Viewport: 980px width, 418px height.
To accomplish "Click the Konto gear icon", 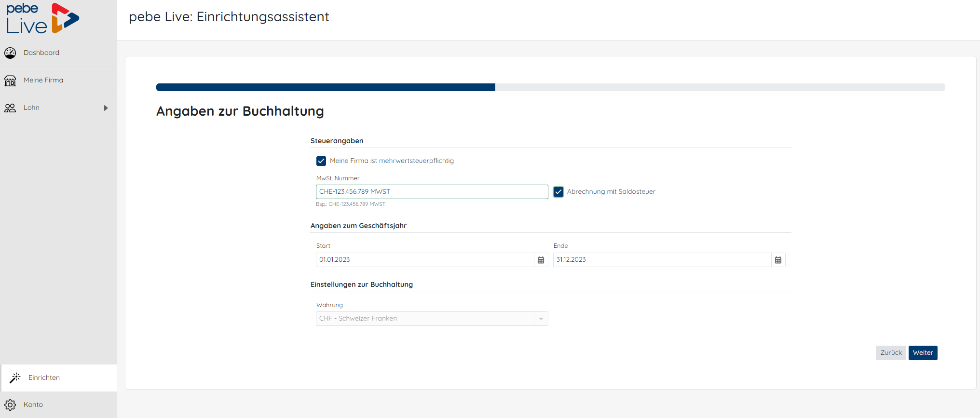I will tap(10, 405).
